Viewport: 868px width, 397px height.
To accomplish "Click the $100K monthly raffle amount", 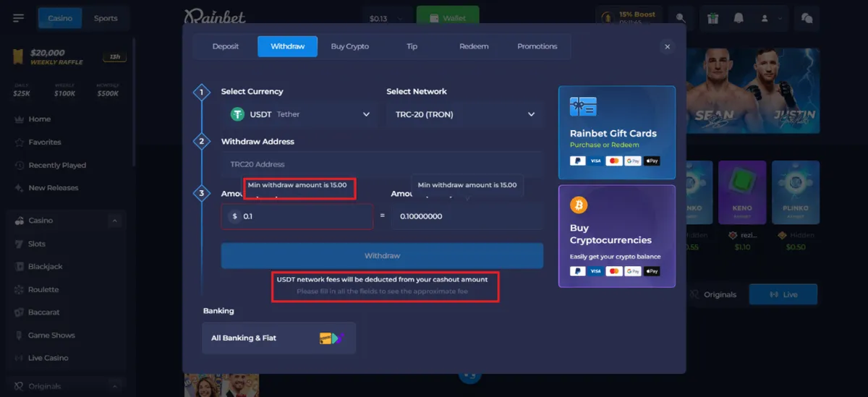I will tap(64, 93).
